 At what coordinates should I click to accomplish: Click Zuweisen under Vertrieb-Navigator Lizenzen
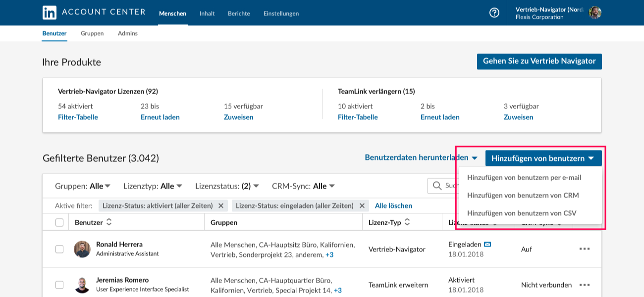[238, 117]
